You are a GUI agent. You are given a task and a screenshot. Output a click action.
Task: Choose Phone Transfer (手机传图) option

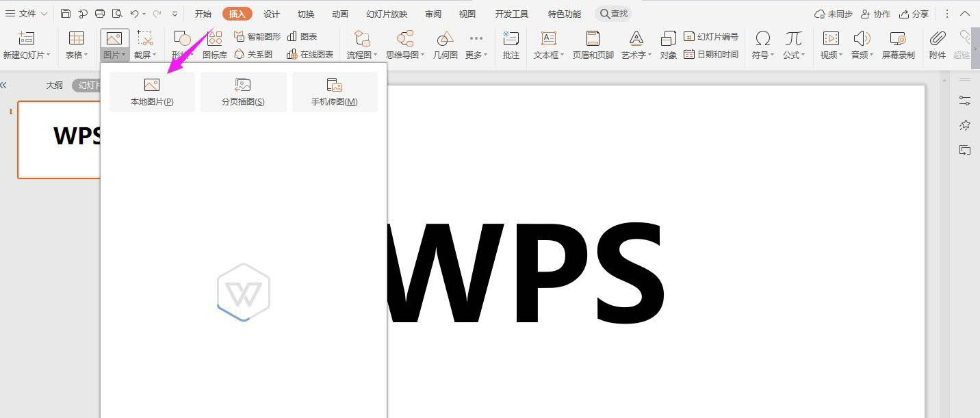[x=335, y=92]
